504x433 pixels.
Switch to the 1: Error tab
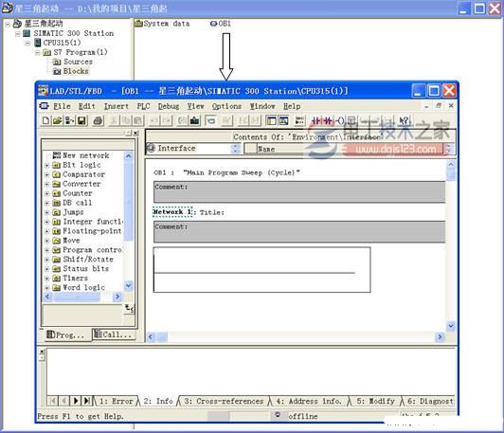coord(116,401)
